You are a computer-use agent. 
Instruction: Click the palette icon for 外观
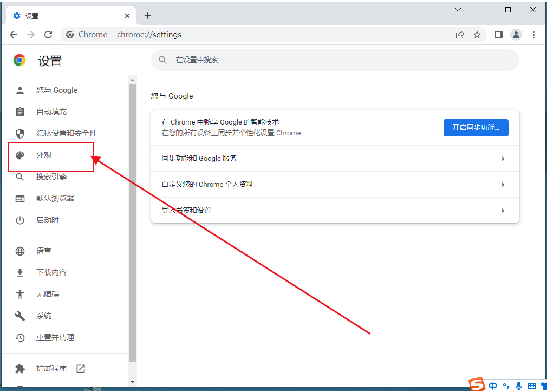coord(20,155)
